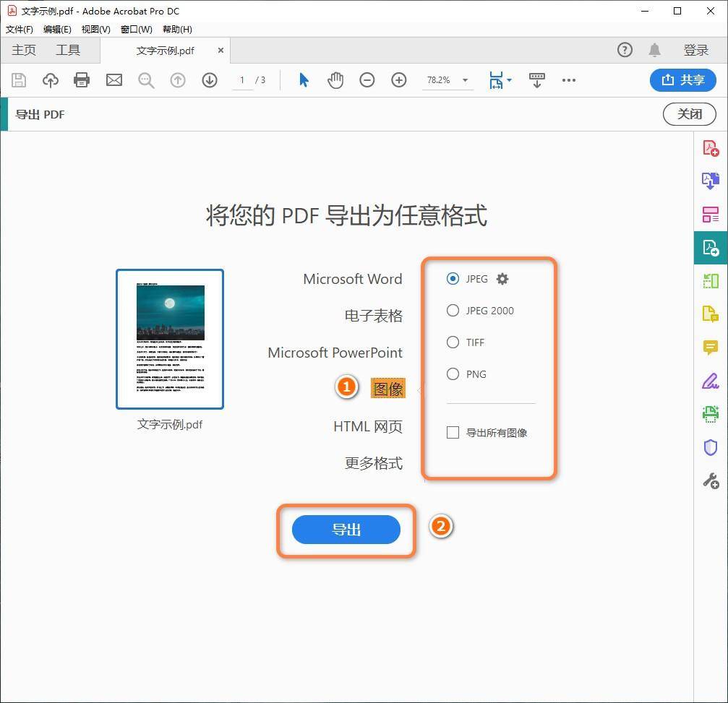Go to next page arrow icon
The height and width of the screenshot is (703, 728).
click(210, 80)
